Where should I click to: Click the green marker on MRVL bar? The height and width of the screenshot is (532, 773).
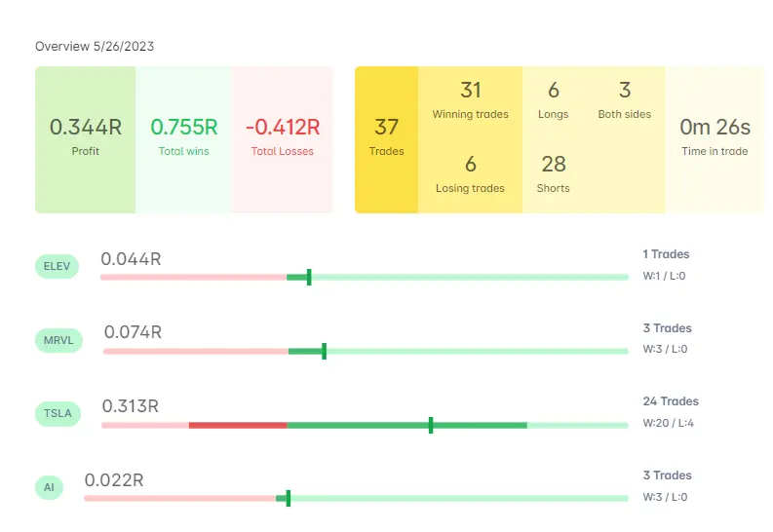(324, 351)
